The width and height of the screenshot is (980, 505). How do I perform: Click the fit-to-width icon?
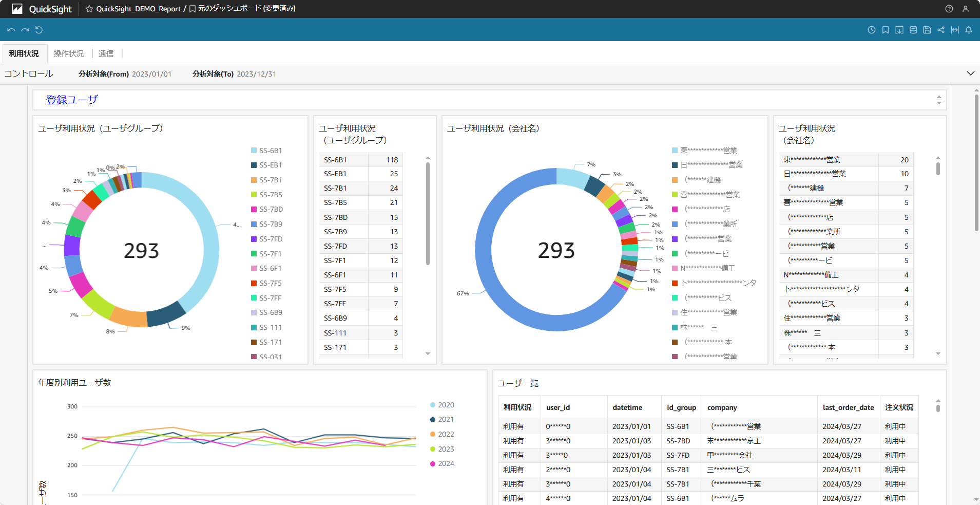[x=955, y=30]
